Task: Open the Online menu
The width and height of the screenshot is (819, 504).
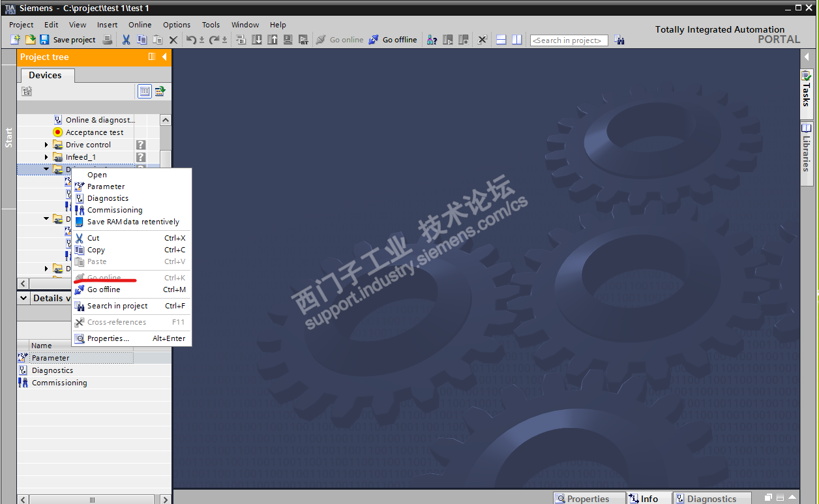Action: (x=140, y=25)
